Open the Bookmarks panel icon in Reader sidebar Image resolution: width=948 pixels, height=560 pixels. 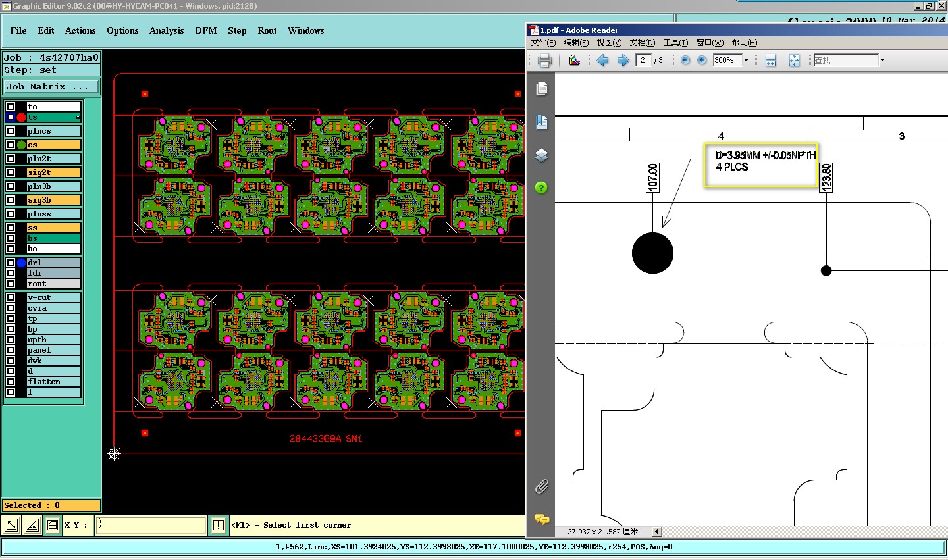(541, 121)
